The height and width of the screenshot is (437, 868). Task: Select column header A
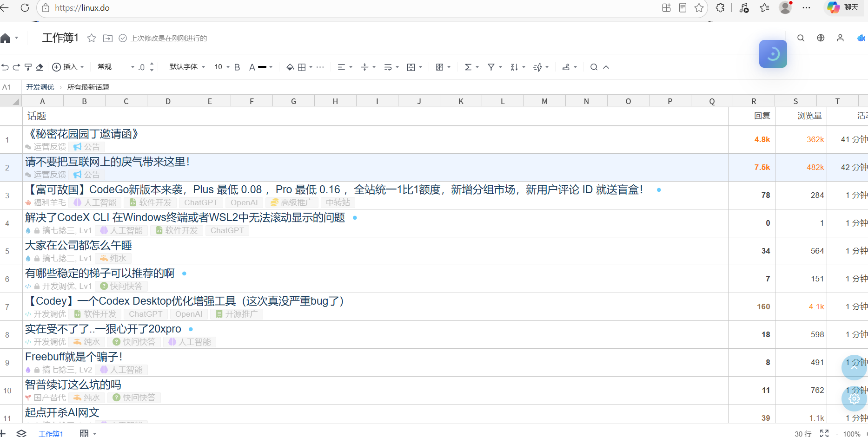42,101
